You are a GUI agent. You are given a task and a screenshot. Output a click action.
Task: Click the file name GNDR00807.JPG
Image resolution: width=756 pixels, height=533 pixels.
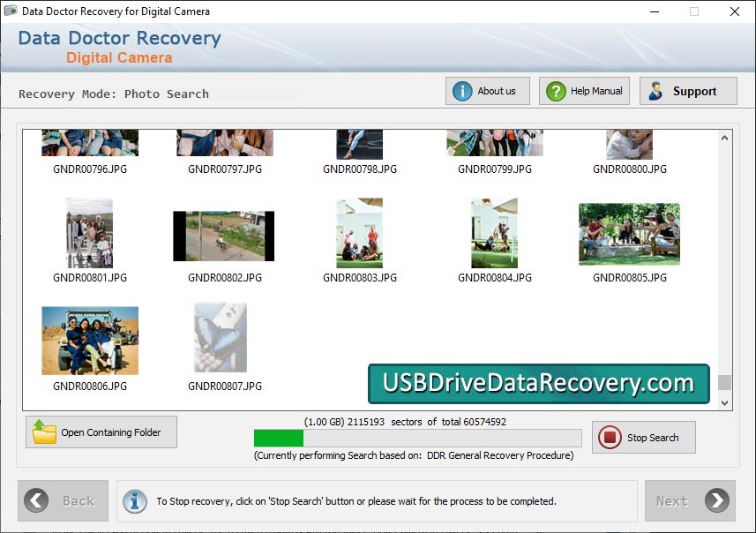click(x=225, y=387)
